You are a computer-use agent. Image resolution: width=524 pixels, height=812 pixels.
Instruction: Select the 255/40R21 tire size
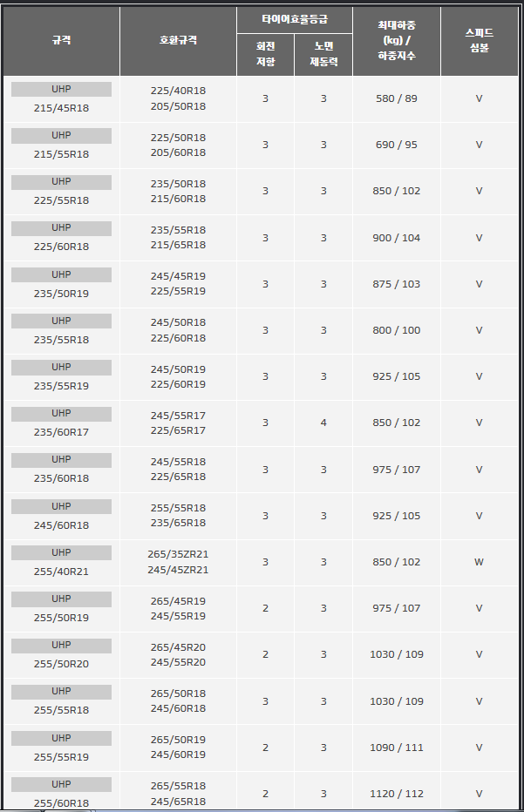(61, 572)
